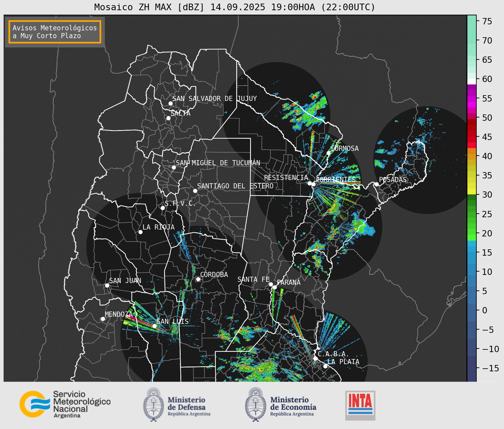Click the INTA logo

click(x=360, y=405)
